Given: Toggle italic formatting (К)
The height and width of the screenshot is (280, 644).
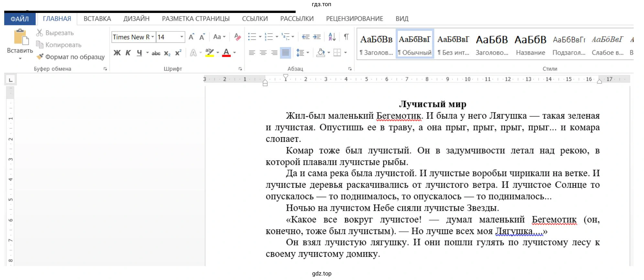Looking at the screenshot, I should pos(128,53).
